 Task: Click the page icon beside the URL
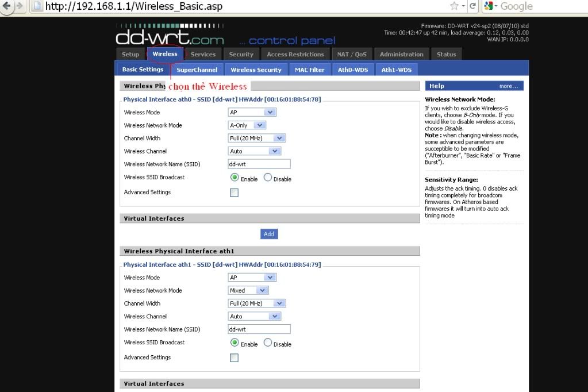click(37, 6)
